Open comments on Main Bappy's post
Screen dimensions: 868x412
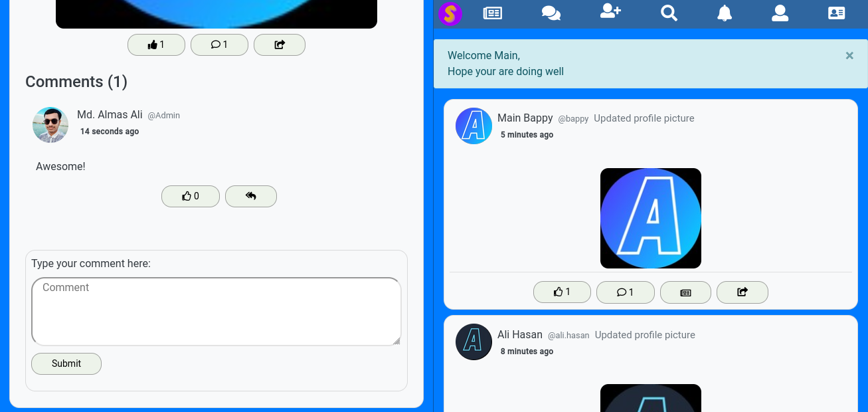[x=626, y=292]
